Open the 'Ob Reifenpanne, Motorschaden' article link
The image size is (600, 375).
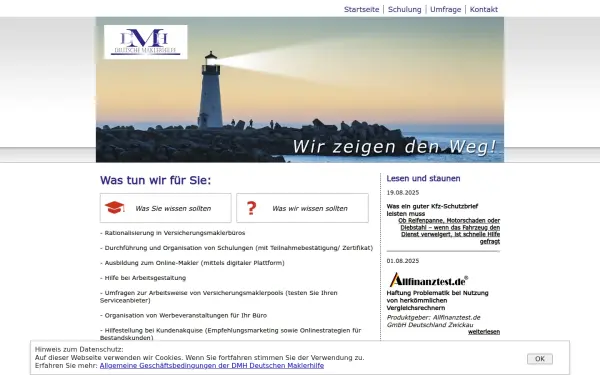tap(449, 231)
